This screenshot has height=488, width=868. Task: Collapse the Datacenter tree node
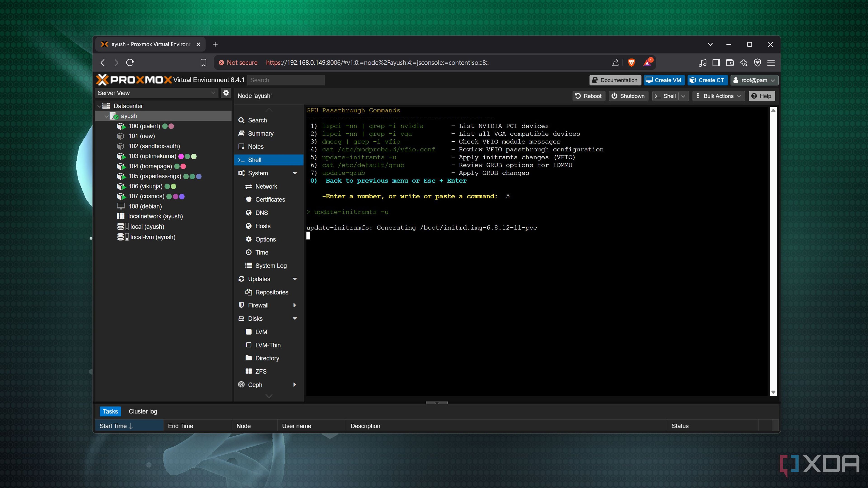(99, 106)
